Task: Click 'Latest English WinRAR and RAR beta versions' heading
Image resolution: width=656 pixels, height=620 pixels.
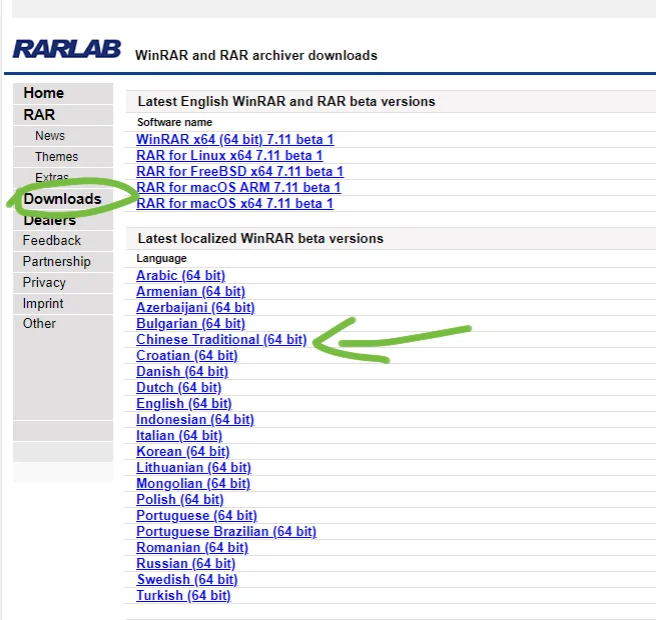Action: coord(286,101)
